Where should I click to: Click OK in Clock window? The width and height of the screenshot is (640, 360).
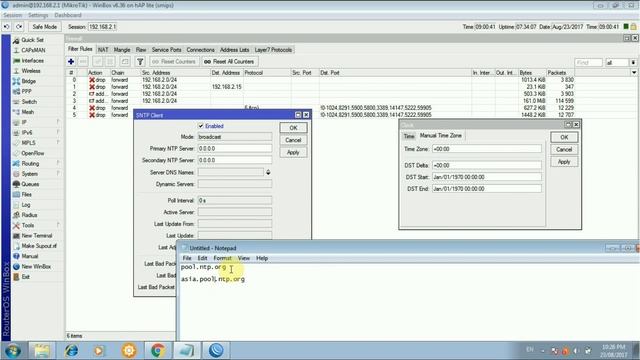(x=564, y=137)
